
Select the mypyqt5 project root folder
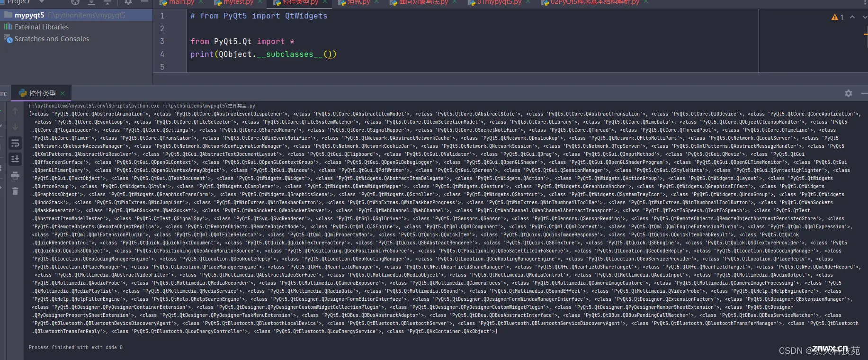pos(76,15)
